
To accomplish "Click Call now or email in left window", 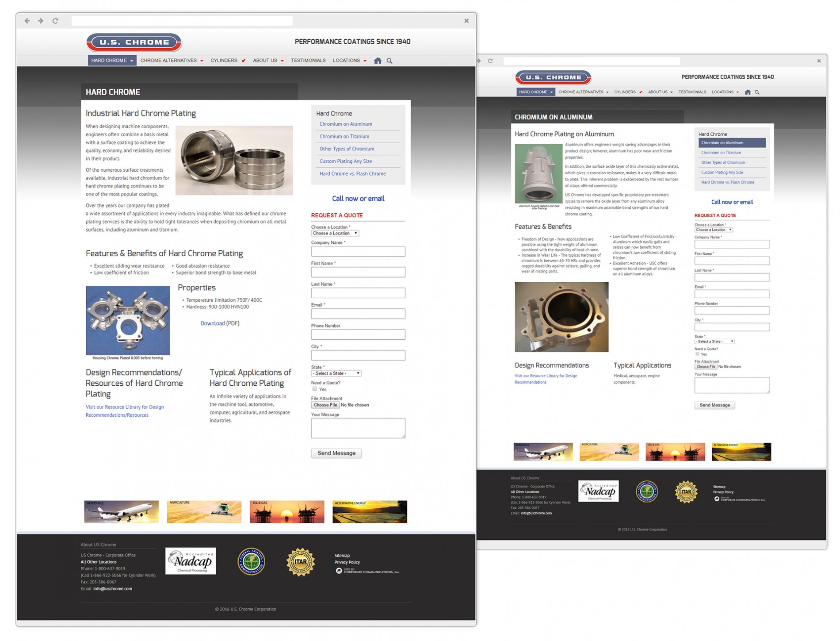I will coord(358,199).
